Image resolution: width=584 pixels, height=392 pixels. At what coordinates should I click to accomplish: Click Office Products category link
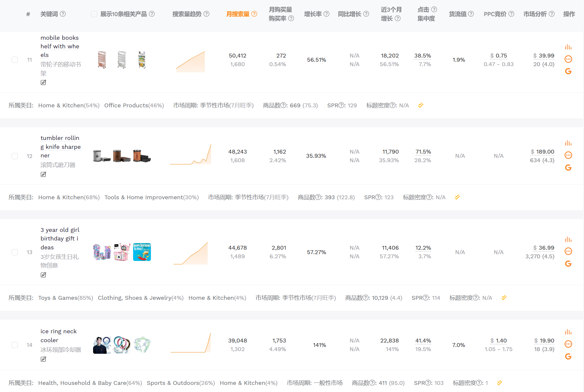[126, 105]
